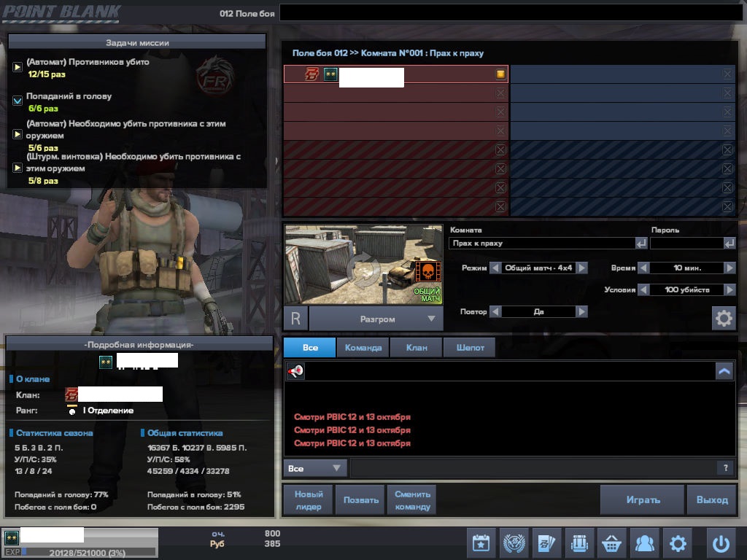Click the chat help question mark
747x560 pixels.
(726, 468)
